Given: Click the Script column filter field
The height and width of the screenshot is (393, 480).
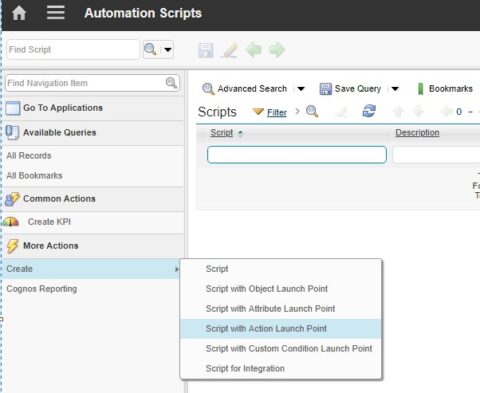Looking at the screenshot, I should [x=297, y=155].
